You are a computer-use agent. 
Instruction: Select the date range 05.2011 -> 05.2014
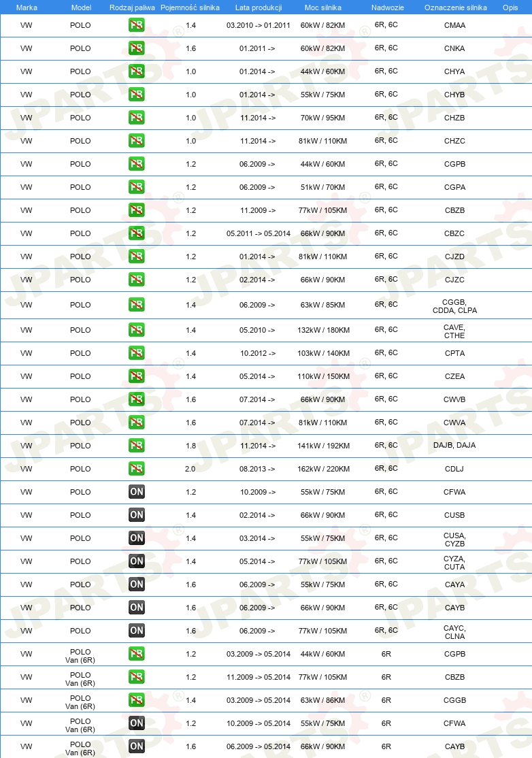click(259, 233)
